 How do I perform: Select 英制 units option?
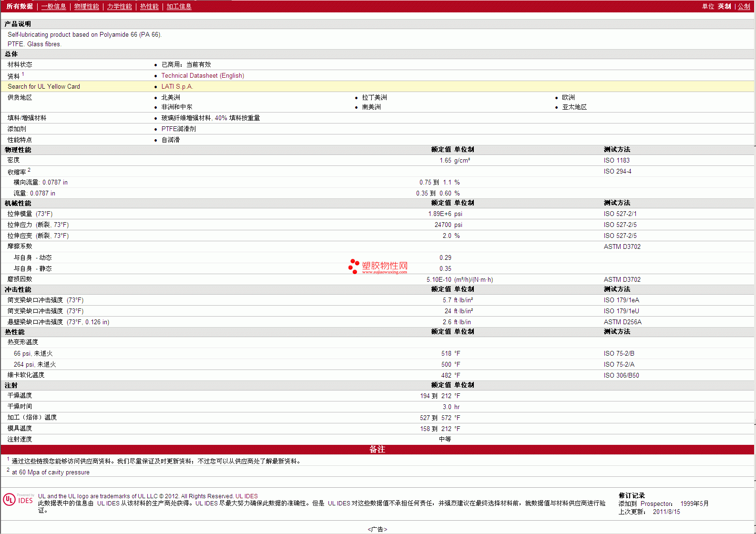point(724,6)
